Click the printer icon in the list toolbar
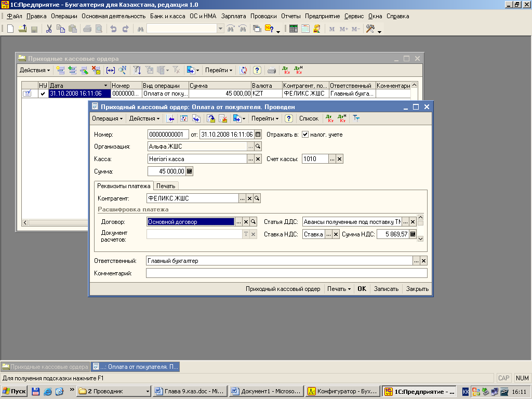This screenshot has width=532, height=399. click(271, 70)
